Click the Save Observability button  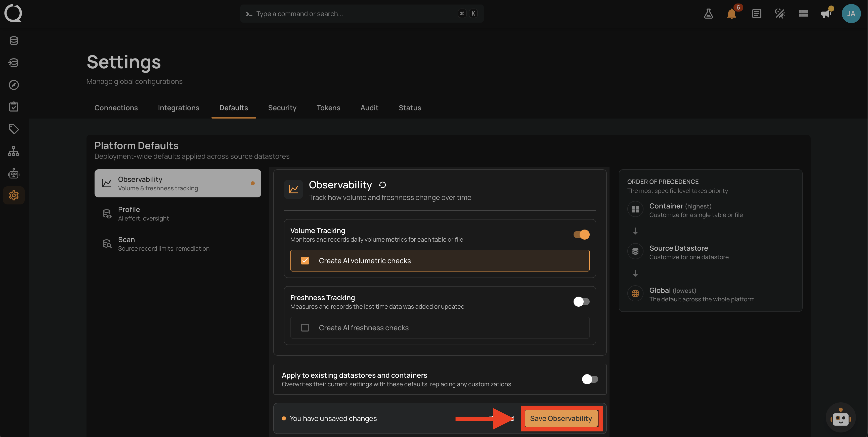561,418
